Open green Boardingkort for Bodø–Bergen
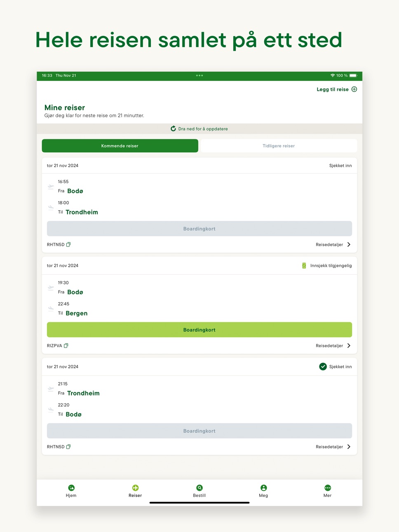 click(x=199, y=330)
